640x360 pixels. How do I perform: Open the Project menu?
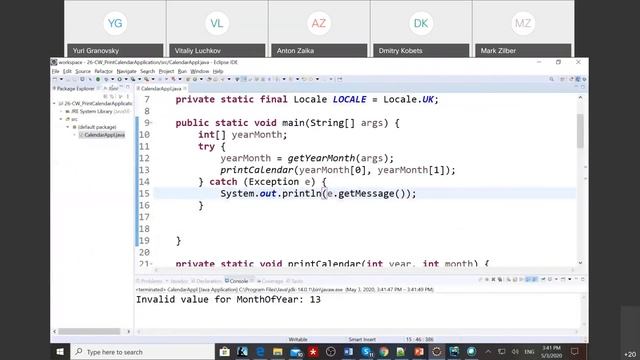coord(166,71)
